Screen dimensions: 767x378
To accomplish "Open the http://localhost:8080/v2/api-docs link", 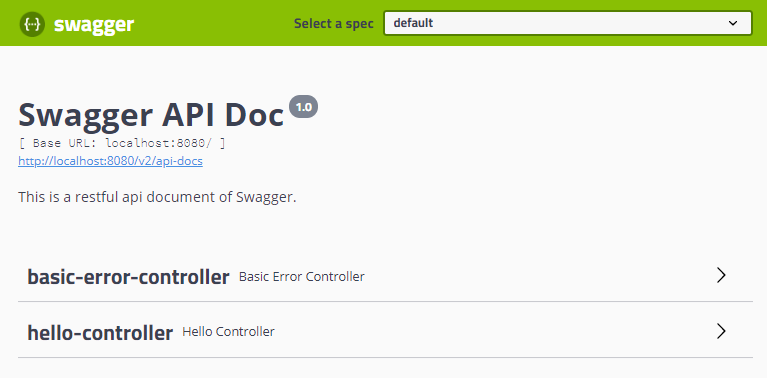I will pyautogui.click(x=111, y=161).
